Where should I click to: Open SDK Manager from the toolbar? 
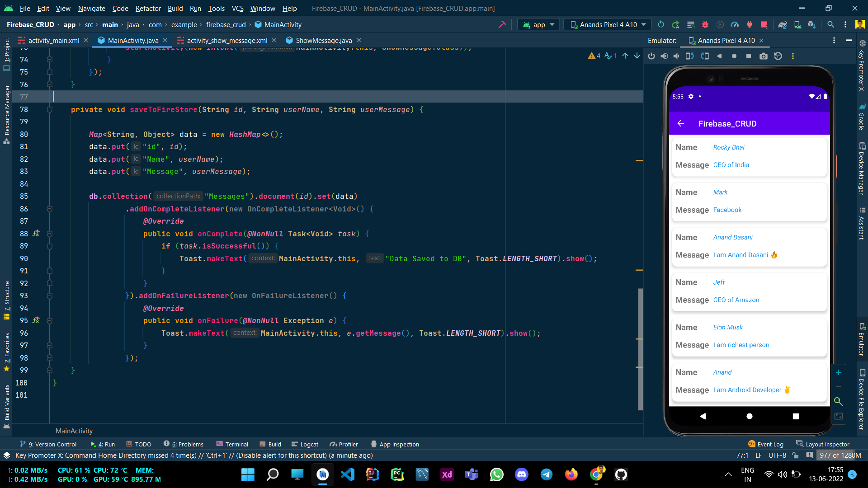811,24
